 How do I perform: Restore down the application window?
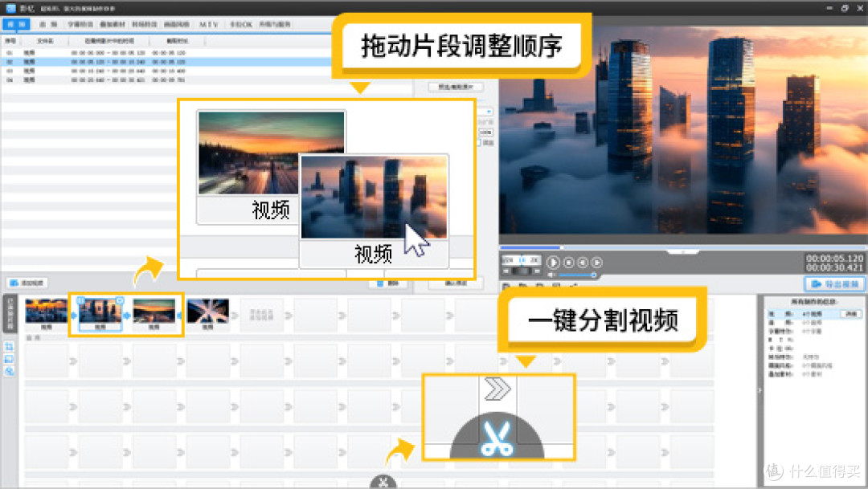(x=844, y=8)
